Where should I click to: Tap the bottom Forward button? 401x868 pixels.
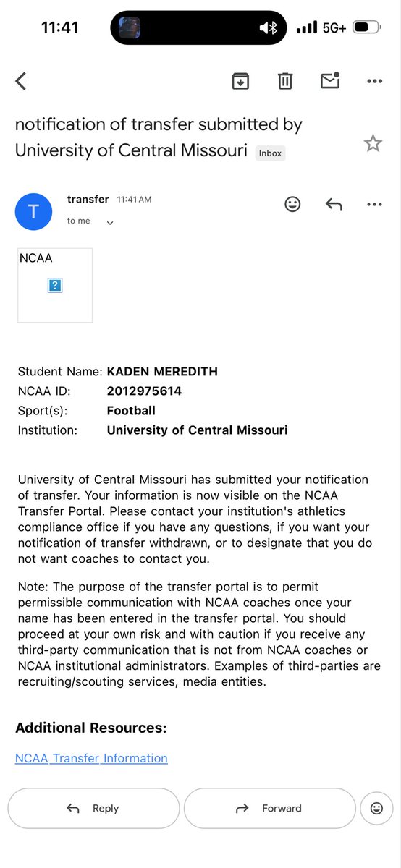(x=270, y=808)
